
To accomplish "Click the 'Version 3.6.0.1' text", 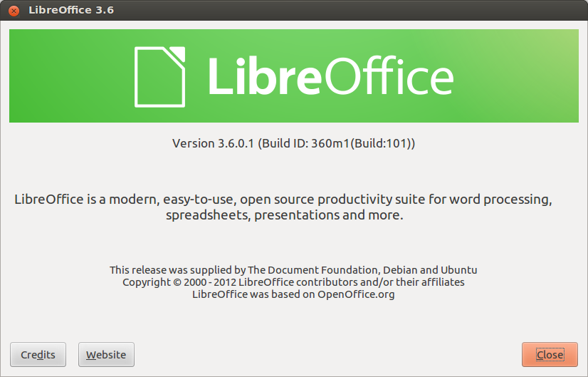I will 213,143.
